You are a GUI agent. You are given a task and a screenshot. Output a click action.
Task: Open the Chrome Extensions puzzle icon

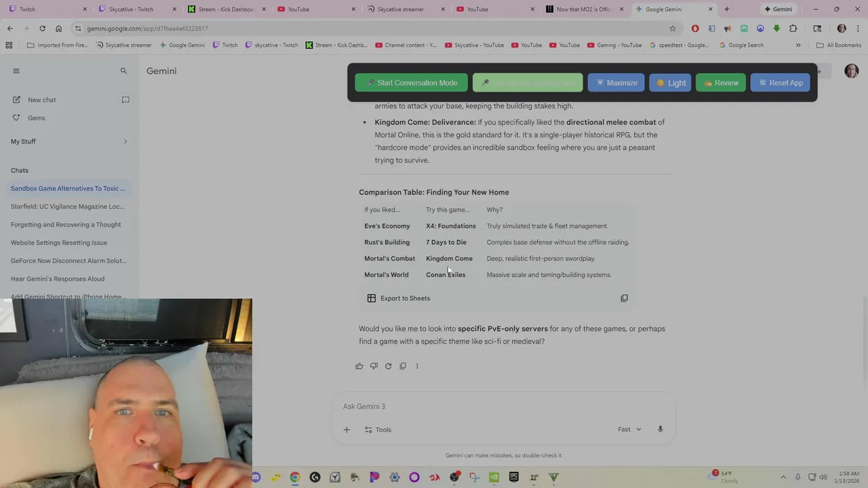point(793,28)
